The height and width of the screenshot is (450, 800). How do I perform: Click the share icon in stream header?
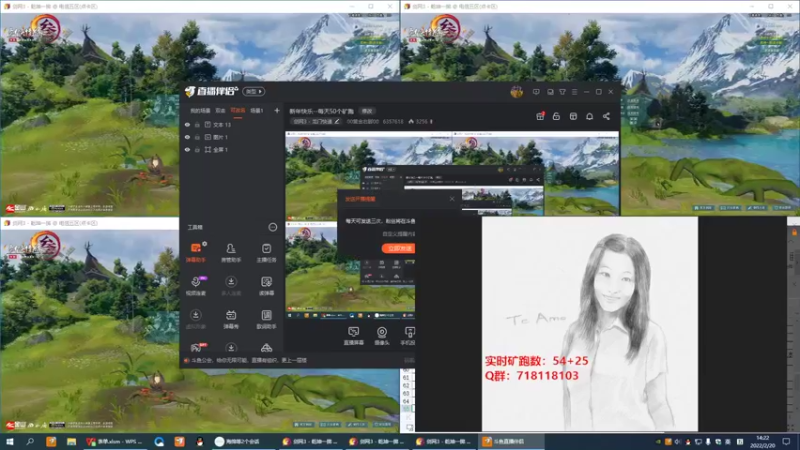[x=606, y=116]
